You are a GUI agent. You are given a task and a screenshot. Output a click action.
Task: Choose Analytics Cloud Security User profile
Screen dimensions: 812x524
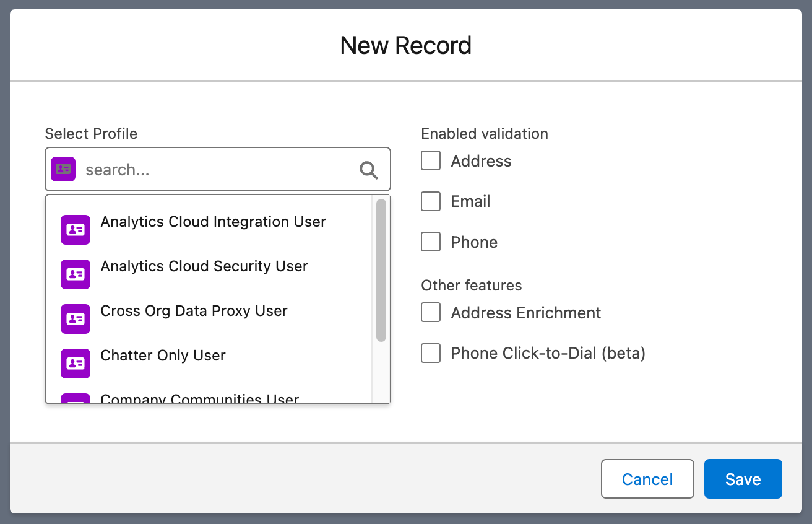tap(209, 274)
